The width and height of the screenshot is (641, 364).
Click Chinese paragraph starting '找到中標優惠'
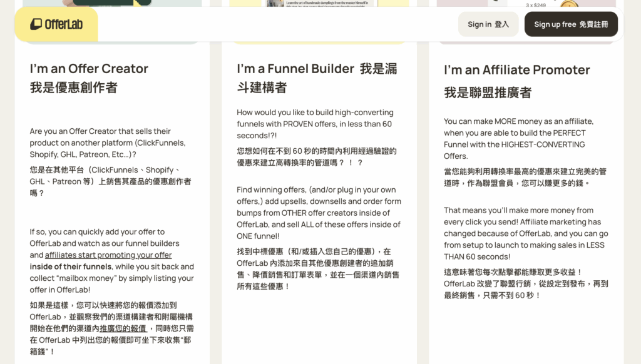click(318, 269)
